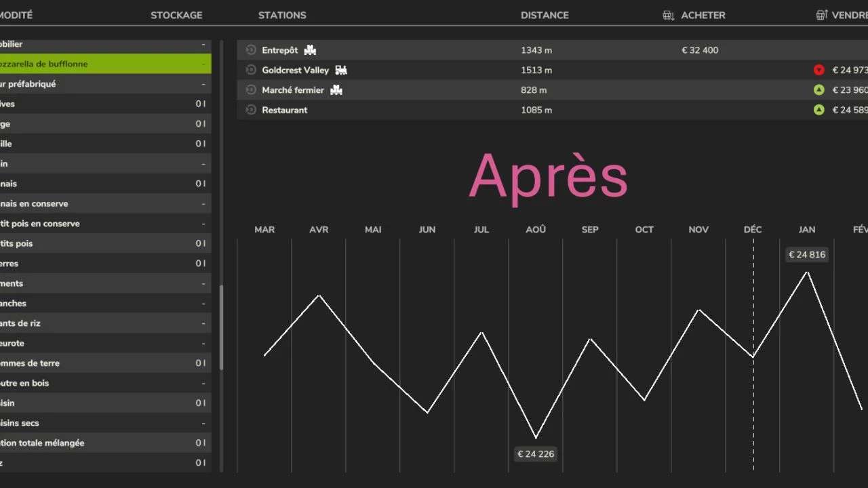868x488 pixels.
Task: Select the hotspot circle icon next to Restaurant
Action: 250,109
